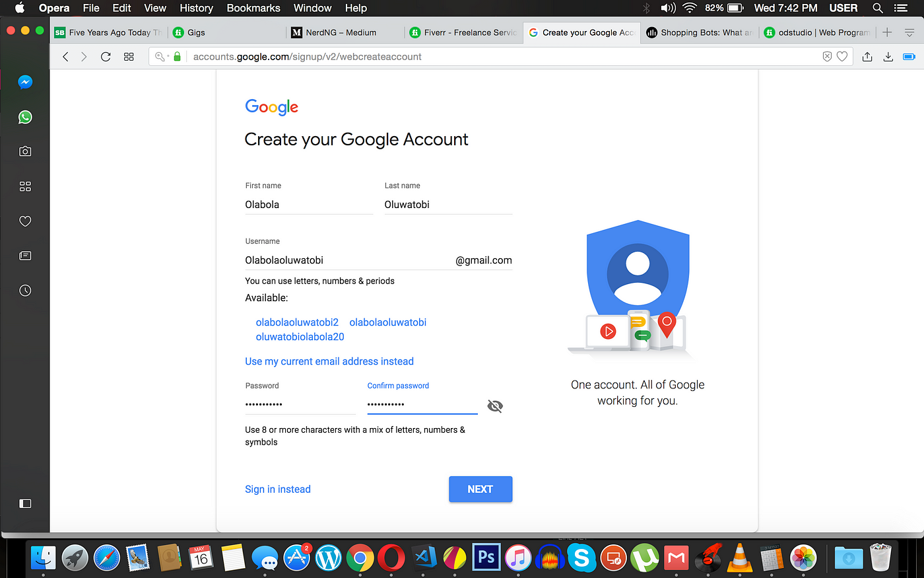This screenshot has width=924, height=578.
Task: Open Messenger in the Opera sidebar
Action: pyautogui.click(x=25, y=82)
